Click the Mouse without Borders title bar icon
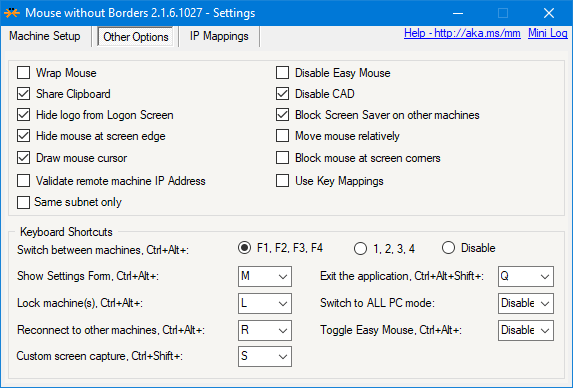The width and height of the screenshot is (573, 388). 12,13
